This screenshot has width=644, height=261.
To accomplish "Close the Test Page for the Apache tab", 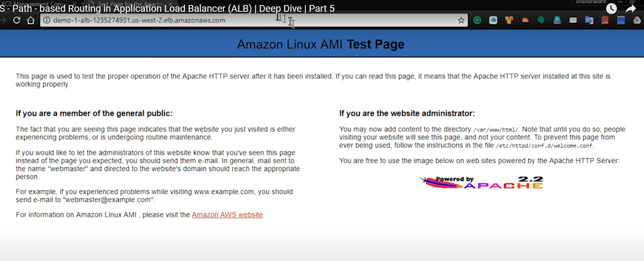I will tap(171, 4).
